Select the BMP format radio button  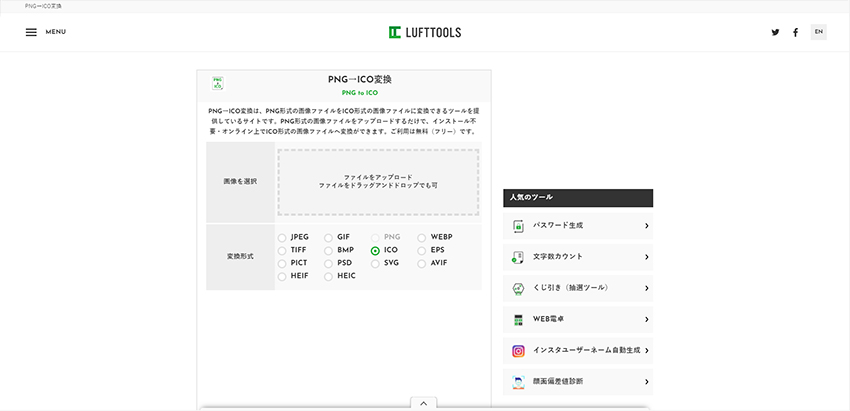point(329,251)
